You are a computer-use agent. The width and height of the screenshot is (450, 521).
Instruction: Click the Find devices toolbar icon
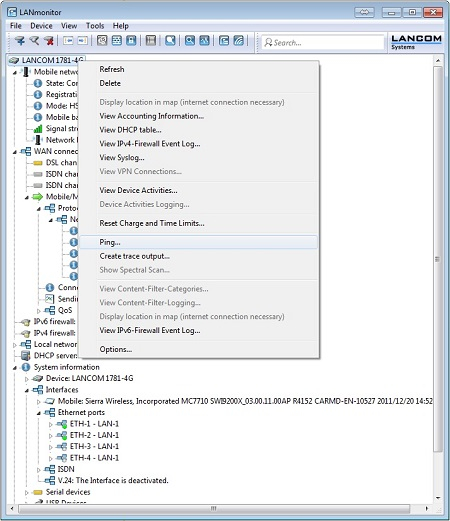pyautogui.click(x=34, y=41)
